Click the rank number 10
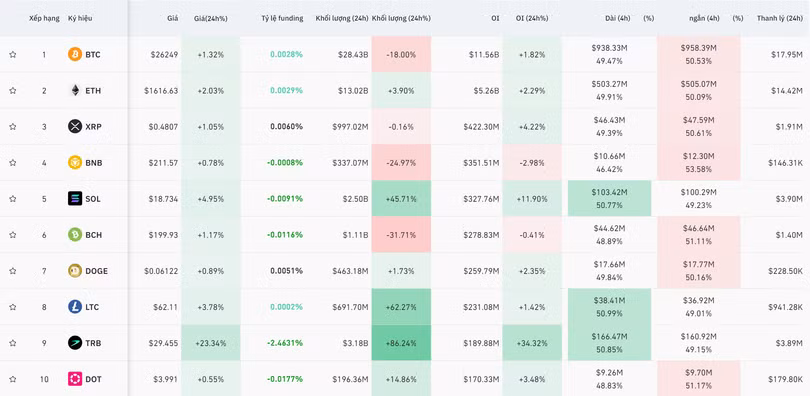This screenshot has width=810, height=396. point(44,379)
